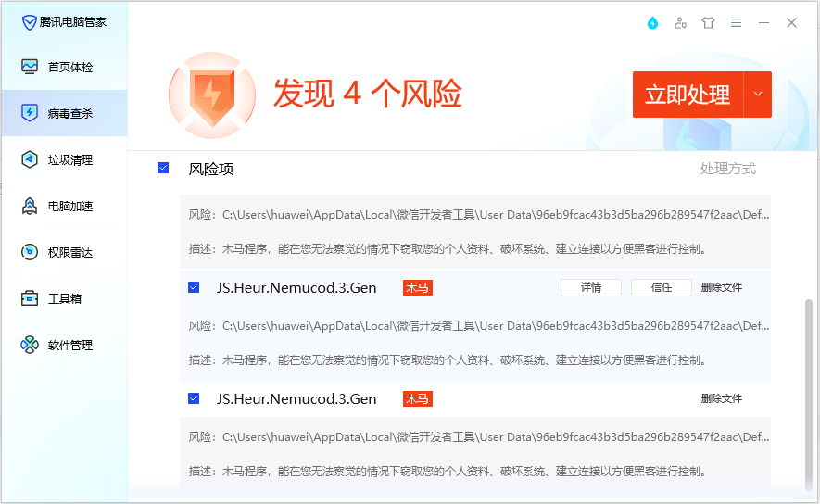Open 软件管理 in the sidebar
This screenshot has width=820, height=504.
coord(64,345)
